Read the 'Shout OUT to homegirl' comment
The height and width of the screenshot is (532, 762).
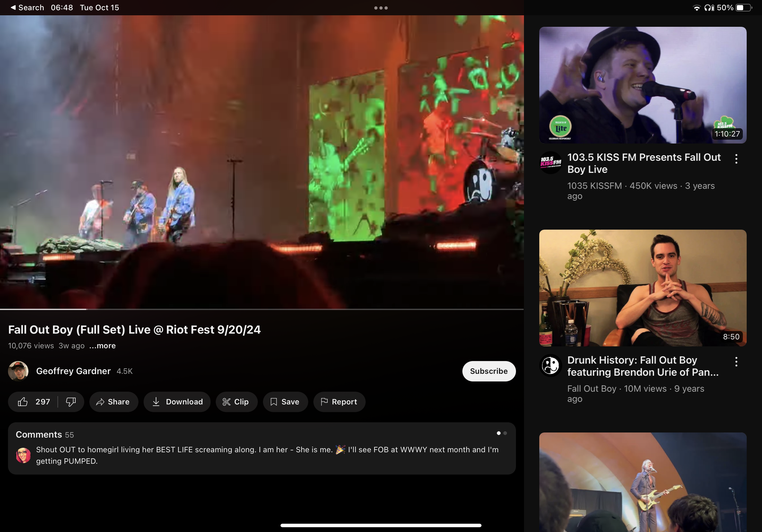tap(267, 455)
